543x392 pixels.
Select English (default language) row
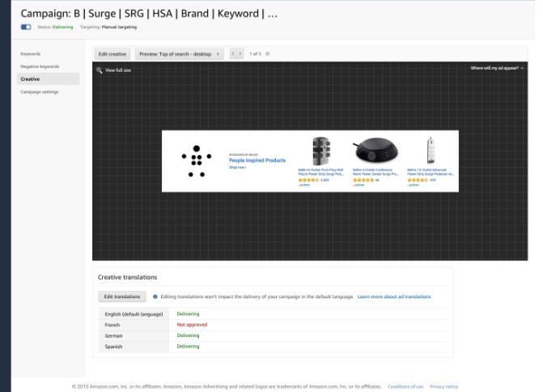pyautogui.click(x=273, y=314)
